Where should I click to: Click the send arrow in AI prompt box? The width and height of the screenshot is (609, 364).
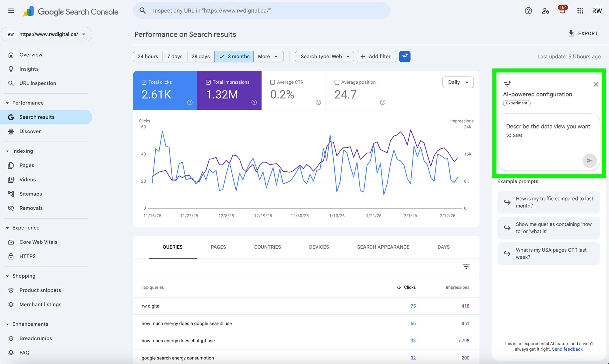590,160
